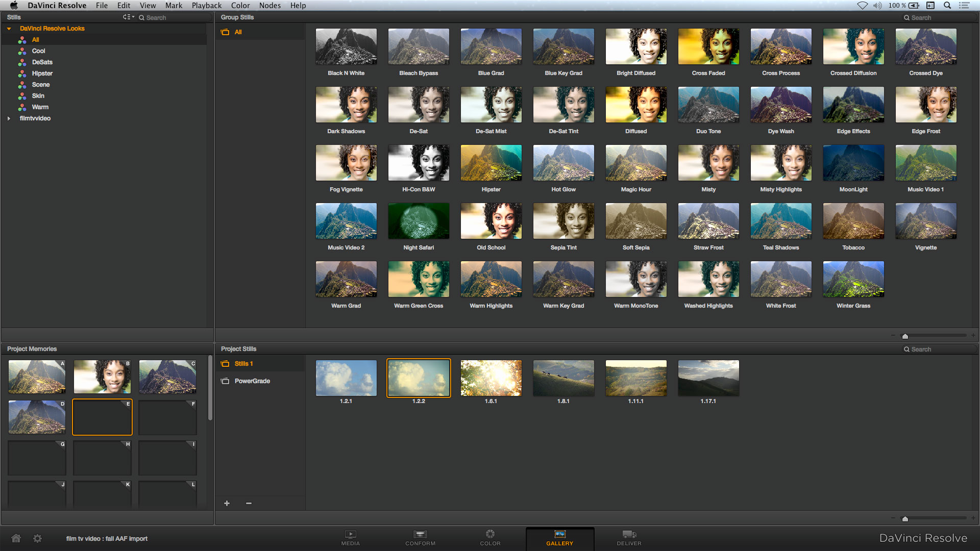Select the Night Safari look thumbnail
Viewport: 980px width, 551px height.
[x=419, y=221]
